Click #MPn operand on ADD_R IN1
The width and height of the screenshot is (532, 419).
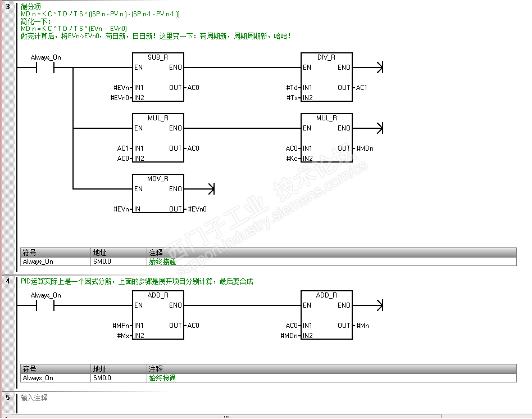click(121, 326)
